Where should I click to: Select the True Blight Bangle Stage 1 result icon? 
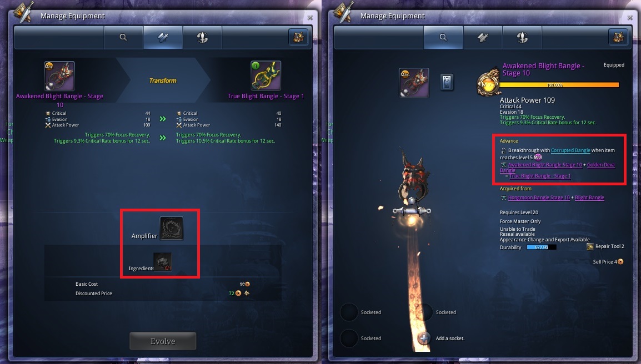pos(266,76)
